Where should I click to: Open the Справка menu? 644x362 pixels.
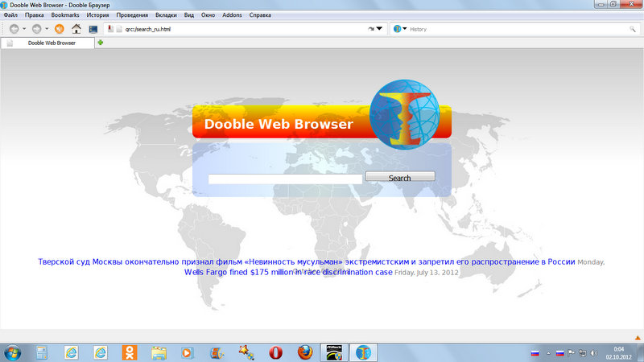[260, 14]
